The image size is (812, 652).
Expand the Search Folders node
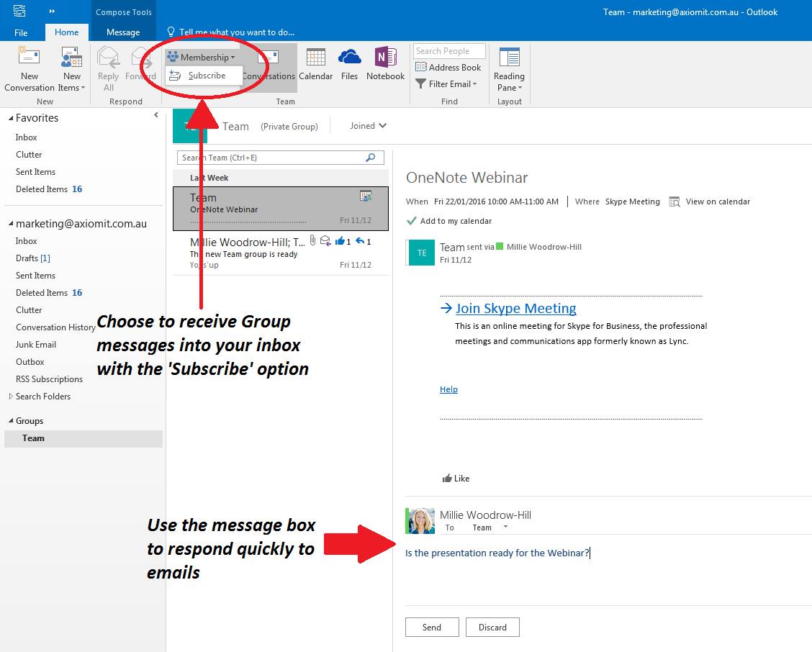click(x=11, y=397)
